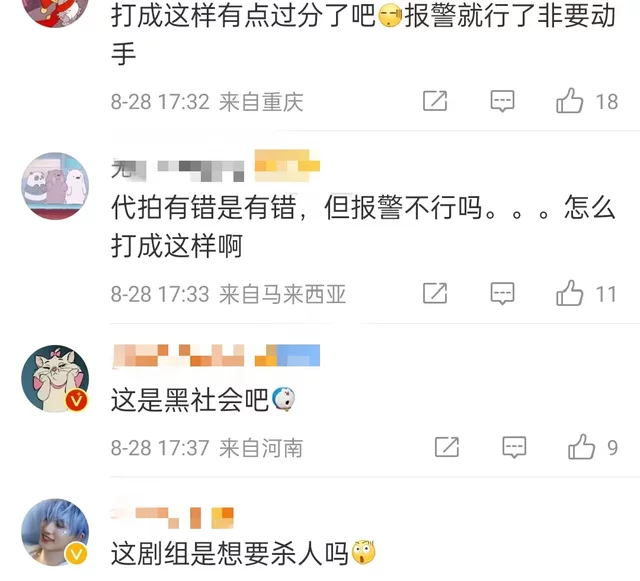Open the orange blurred username above 这是黑社会吧

178,355
